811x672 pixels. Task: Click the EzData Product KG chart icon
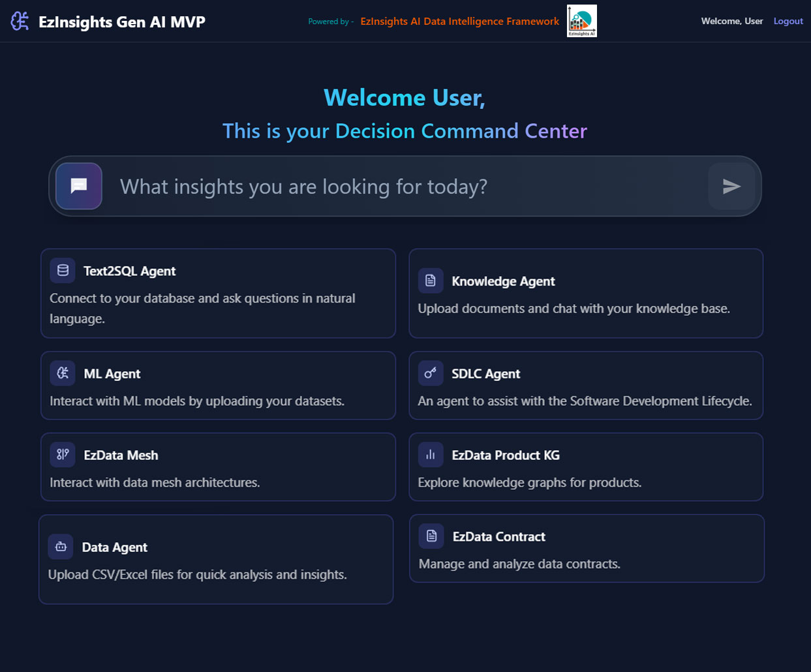[x=431, y=455]
